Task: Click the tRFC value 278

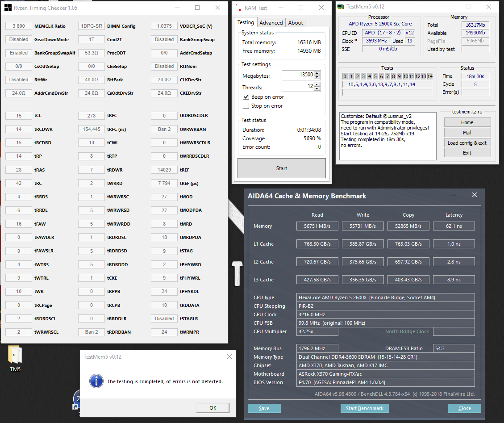Action: click(91, 116)
